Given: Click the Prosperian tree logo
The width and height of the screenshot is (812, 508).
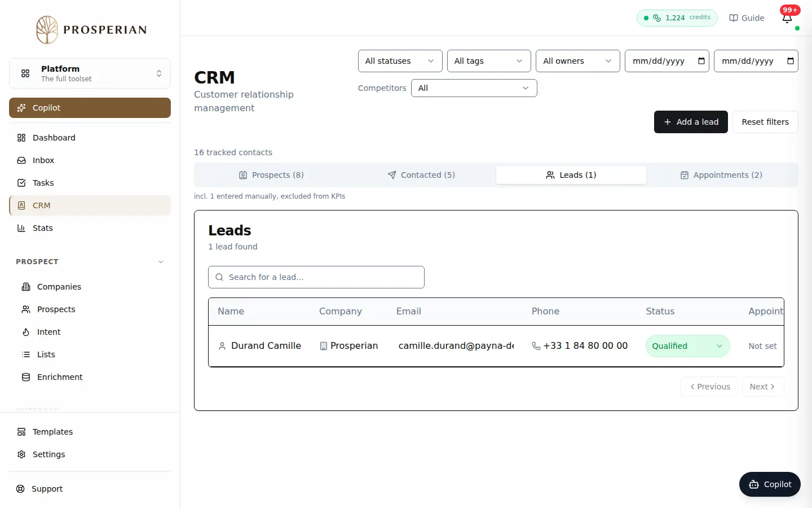Looking at the screenshot, I should (47, 29).
